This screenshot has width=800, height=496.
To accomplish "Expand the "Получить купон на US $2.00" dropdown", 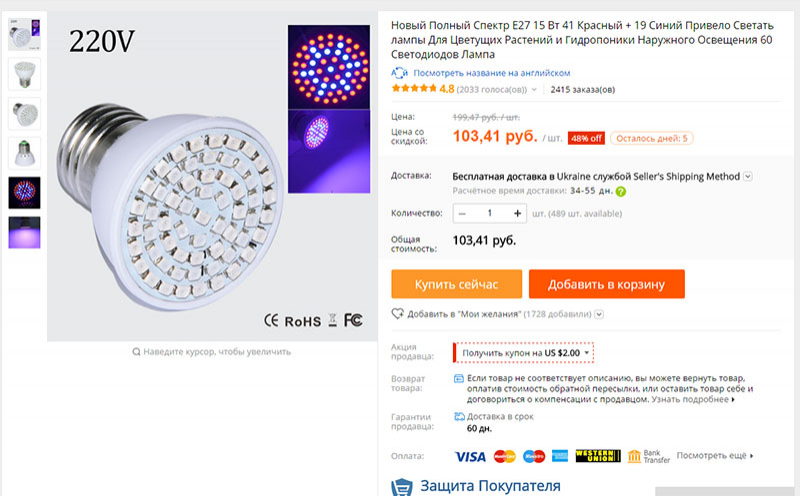I will 586,353.
